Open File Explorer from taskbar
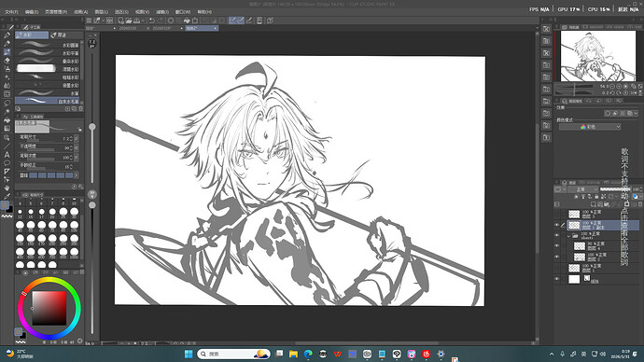The image size is (644, 362). pyautogui.click(x=293, y=354)
